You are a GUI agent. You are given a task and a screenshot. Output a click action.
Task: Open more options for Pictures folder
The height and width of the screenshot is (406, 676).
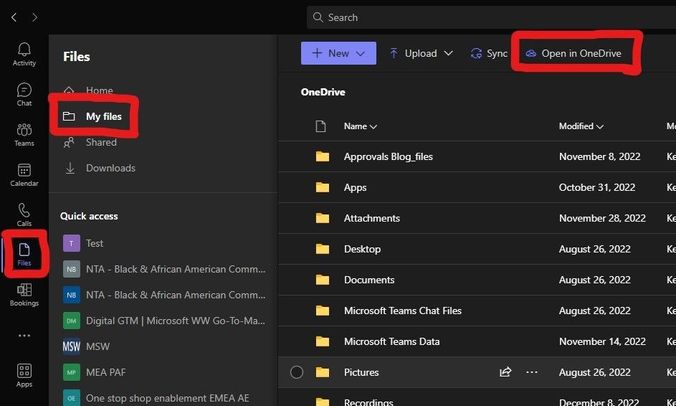tap(532, 372)
